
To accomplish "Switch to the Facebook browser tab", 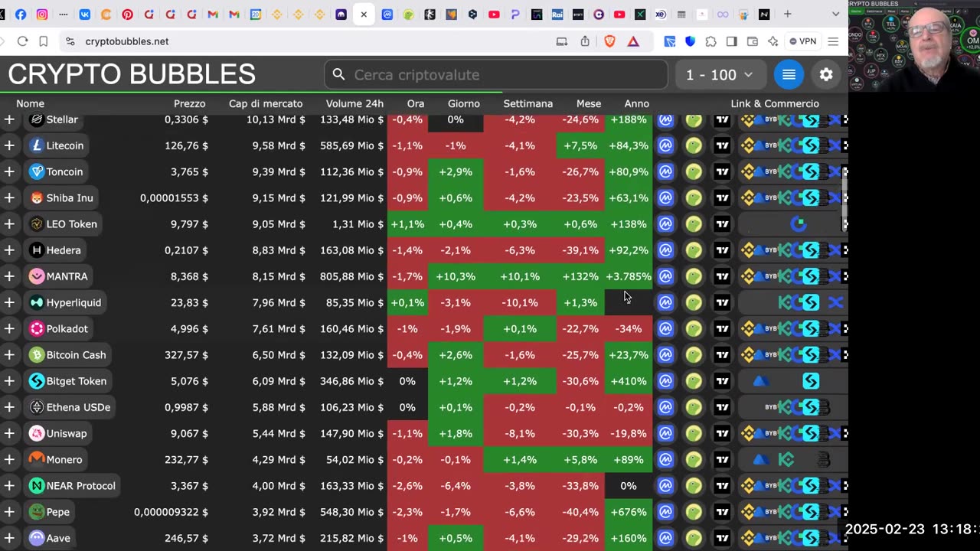I will pyautogui.click(x=21, y=14).
